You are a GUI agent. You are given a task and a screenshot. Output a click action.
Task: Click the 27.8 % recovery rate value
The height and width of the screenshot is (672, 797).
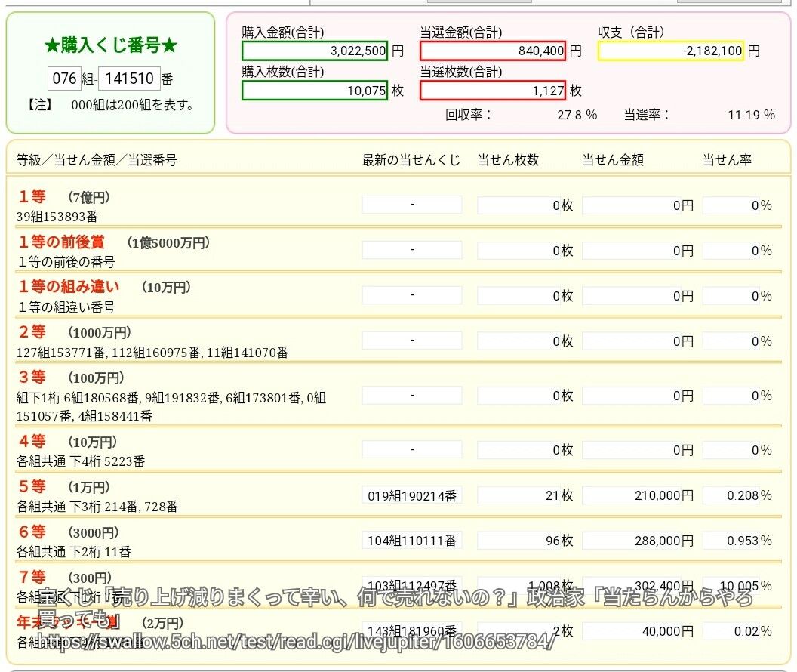(577, 115)
